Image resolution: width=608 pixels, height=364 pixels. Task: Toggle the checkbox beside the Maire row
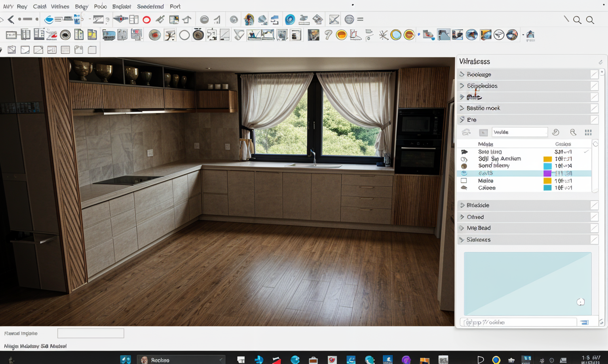(464, 181)
